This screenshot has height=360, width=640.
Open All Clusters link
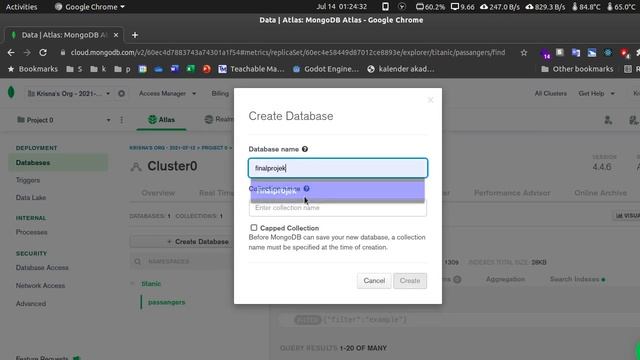[x=551, y=93]
